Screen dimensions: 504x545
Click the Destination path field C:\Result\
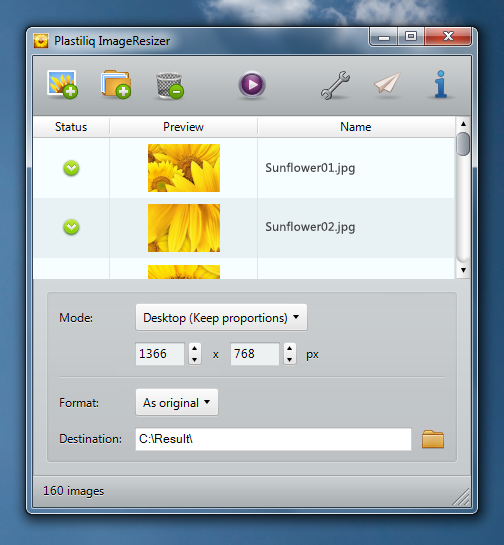pos(273,439)
